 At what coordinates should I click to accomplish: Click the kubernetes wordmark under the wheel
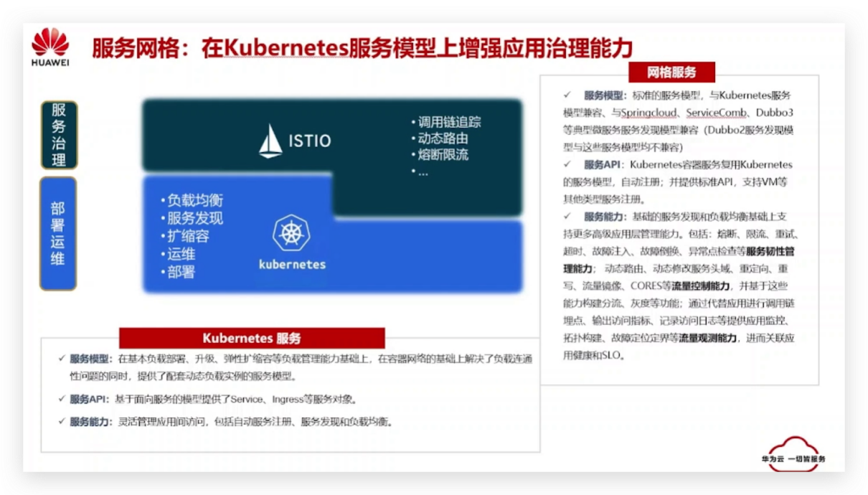click(292, 264)
